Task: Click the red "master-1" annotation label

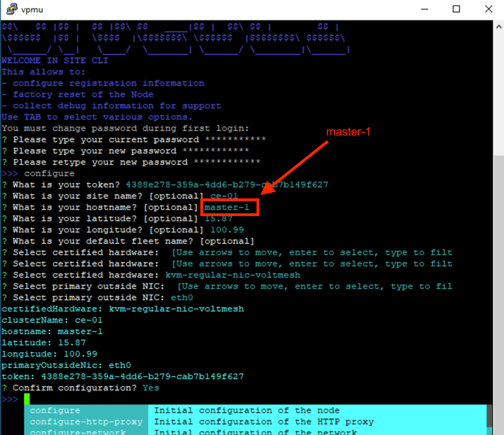Action: coord(348,132)
